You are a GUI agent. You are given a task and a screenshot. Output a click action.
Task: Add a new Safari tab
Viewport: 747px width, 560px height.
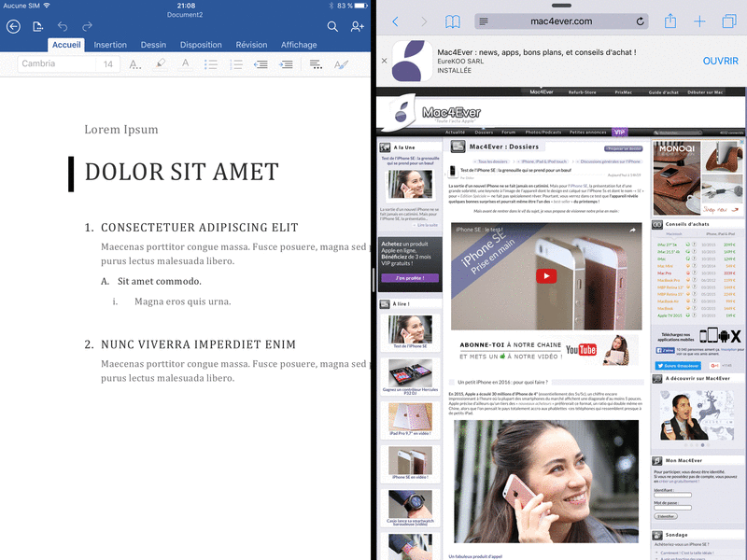point(699,21)
